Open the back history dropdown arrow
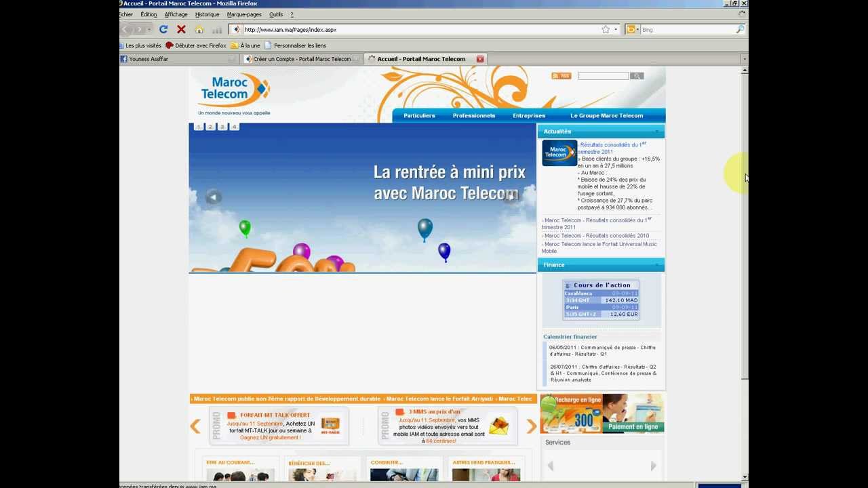The height and width of the screenshot is (488, 868). 150,29
